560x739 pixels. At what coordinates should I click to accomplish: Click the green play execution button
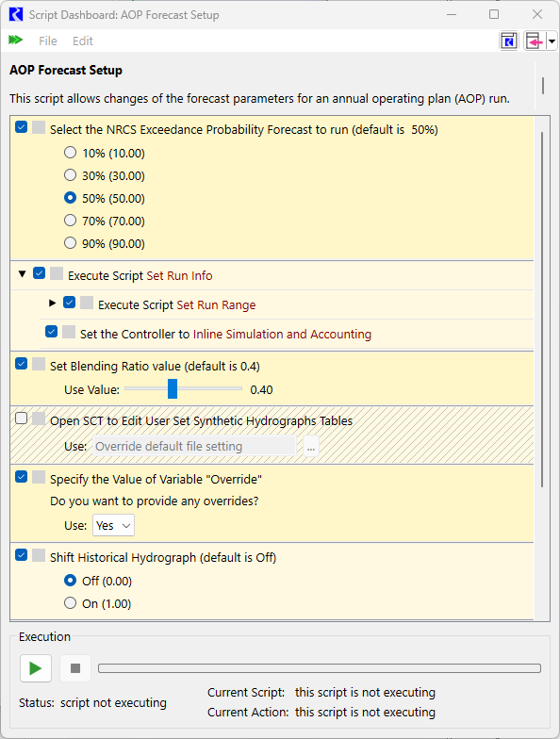36,667
